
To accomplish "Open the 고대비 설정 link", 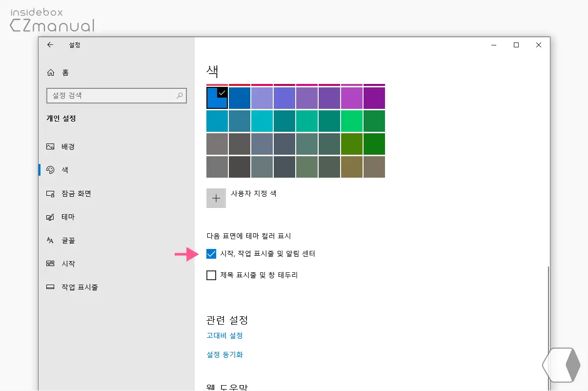I will (x=224, y=335).
